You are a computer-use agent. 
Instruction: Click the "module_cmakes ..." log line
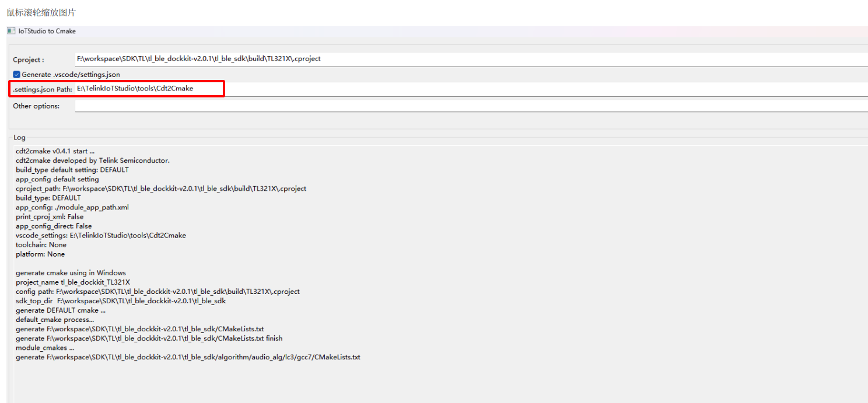[x=45, y=348]
